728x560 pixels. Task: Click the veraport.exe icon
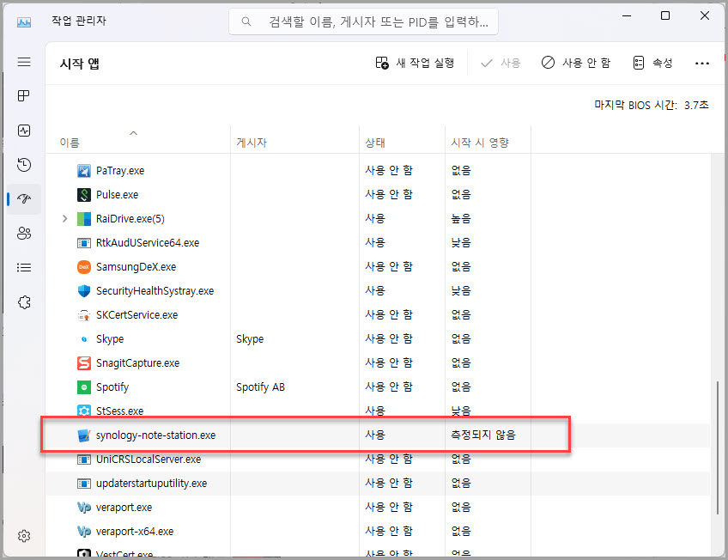click(x=83, y=508)
